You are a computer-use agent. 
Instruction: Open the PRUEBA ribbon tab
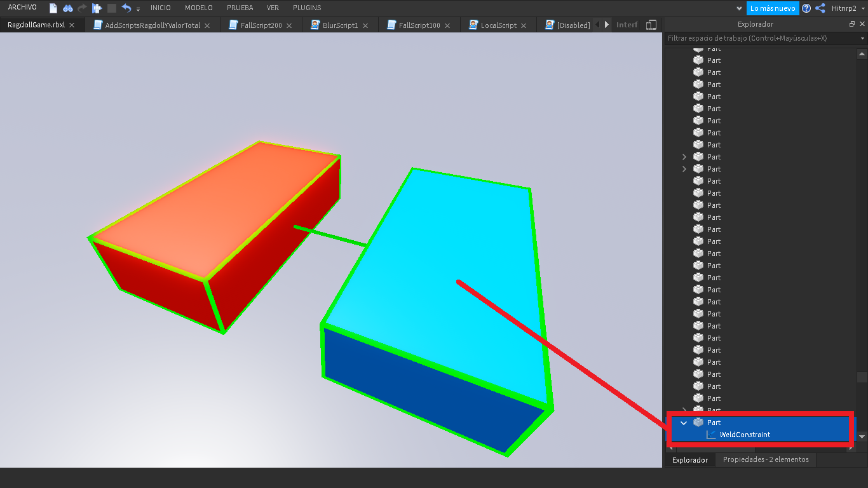coord(240,8)
